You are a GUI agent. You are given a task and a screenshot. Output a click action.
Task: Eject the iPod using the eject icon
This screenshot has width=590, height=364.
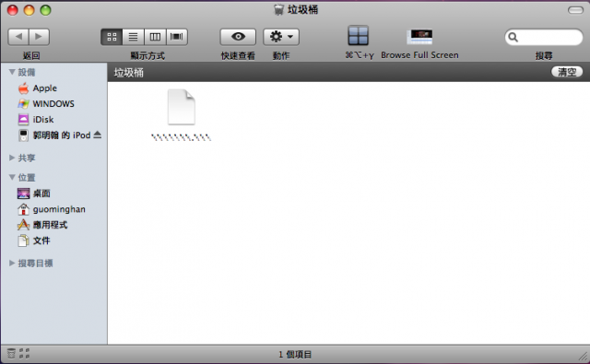98,135
